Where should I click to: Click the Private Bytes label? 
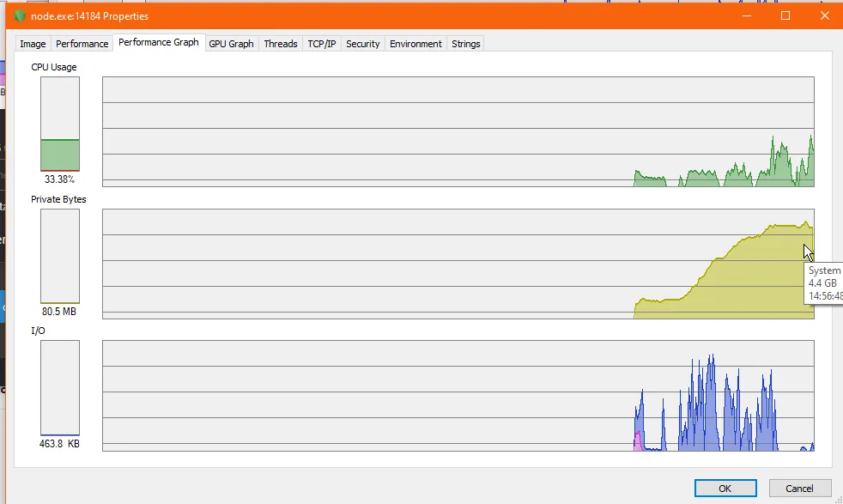[58, 199]
